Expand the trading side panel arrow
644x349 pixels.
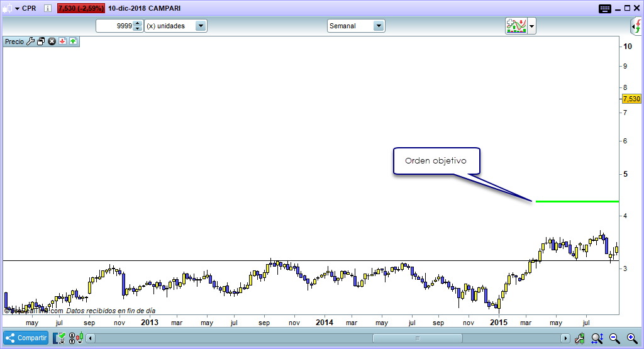pyautogui.click(x=636, y=26)
